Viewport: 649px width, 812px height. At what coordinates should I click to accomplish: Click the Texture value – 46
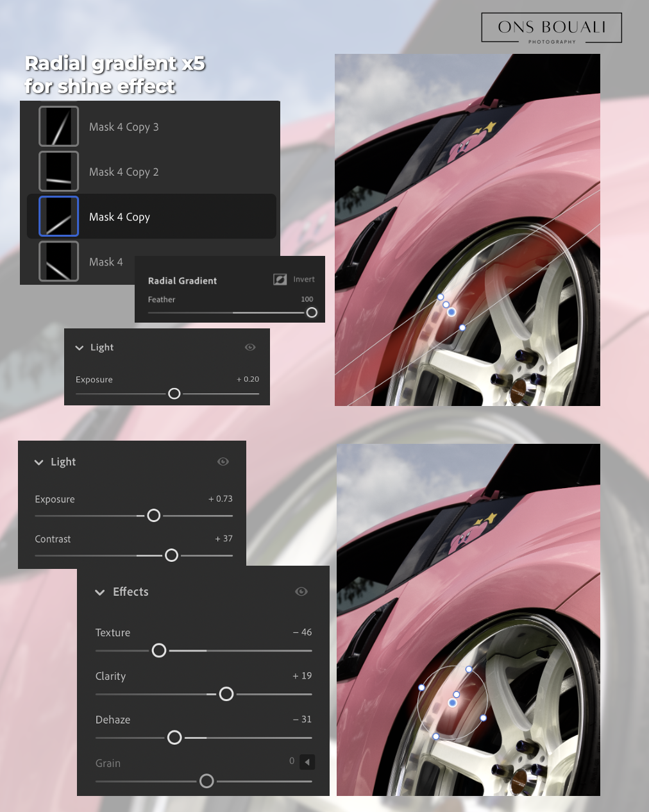(303, 632)
